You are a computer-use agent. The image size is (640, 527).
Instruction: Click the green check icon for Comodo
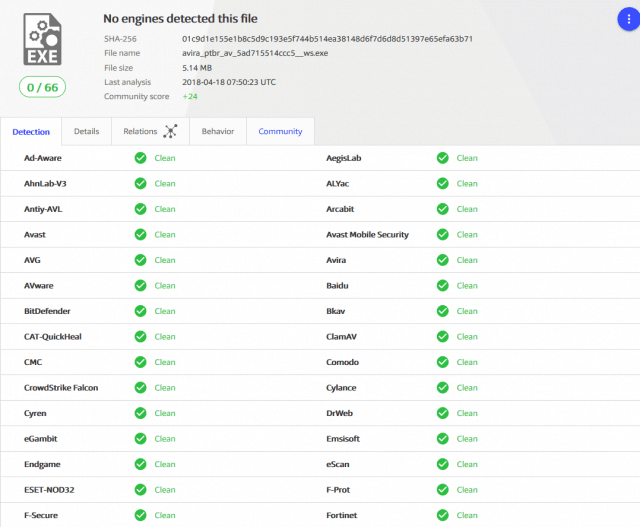[x=442, y=362]
